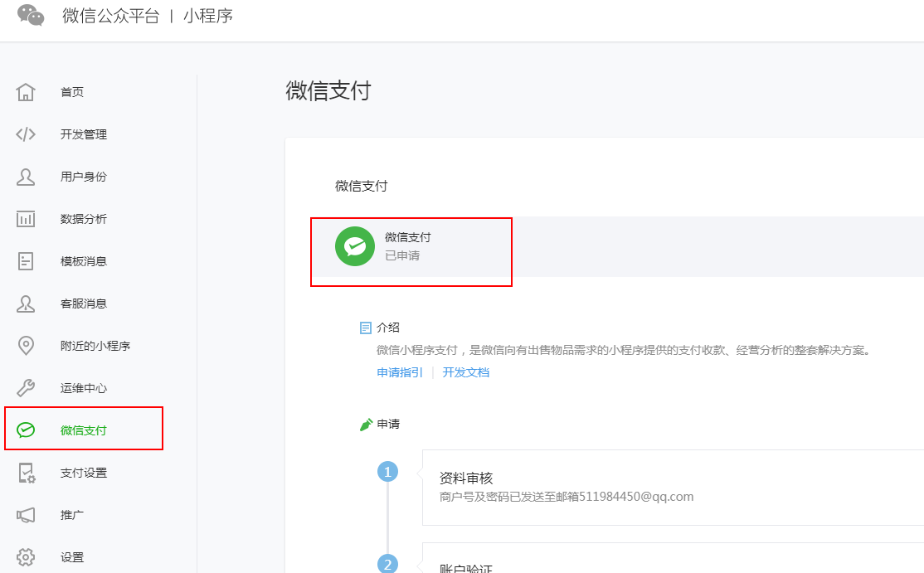Click the 首页 home icon
This screenshot has width=924, height=573.
pos(26,92)
